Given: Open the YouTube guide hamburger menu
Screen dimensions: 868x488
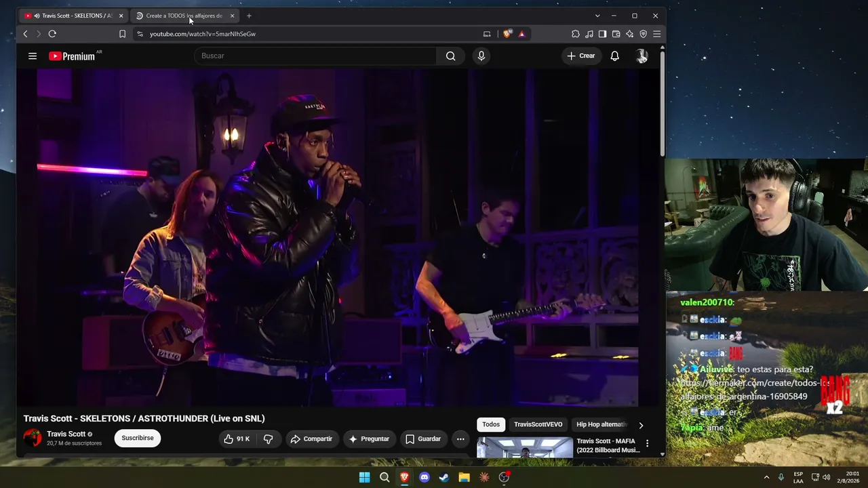Looking at the screenshot, I should [33, 56].
